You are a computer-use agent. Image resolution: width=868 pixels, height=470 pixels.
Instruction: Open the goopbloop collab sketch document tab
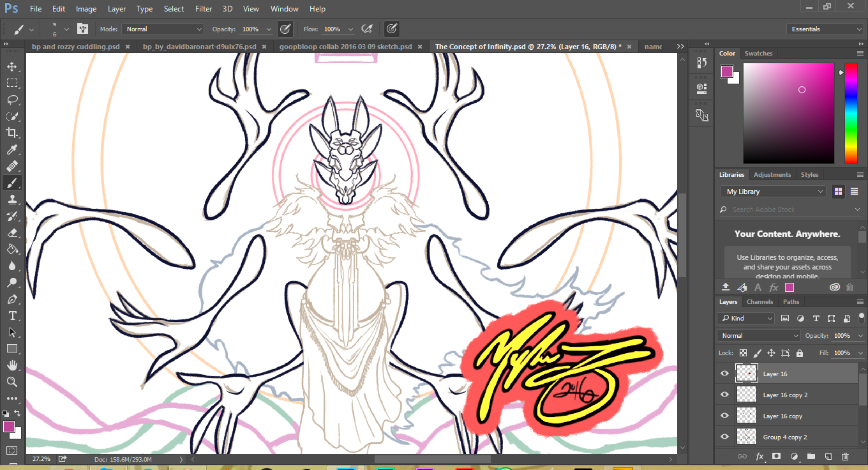coord(345,47)
